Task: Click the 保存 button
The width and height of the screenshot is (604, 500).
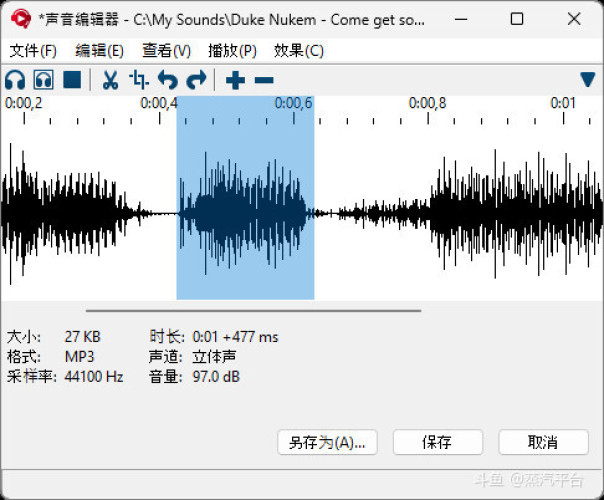Action: (438, 442)
